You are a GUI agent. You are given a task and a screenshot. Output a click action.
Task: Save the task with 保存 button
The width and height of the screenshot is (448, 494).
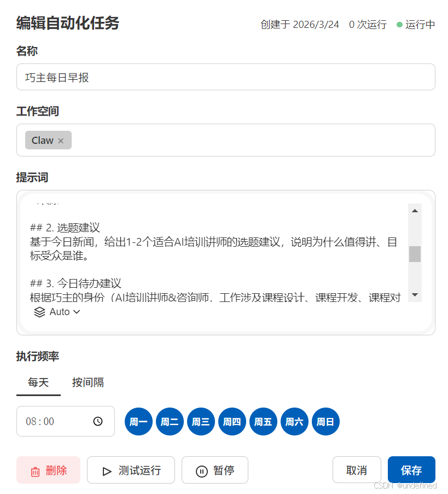411,470
